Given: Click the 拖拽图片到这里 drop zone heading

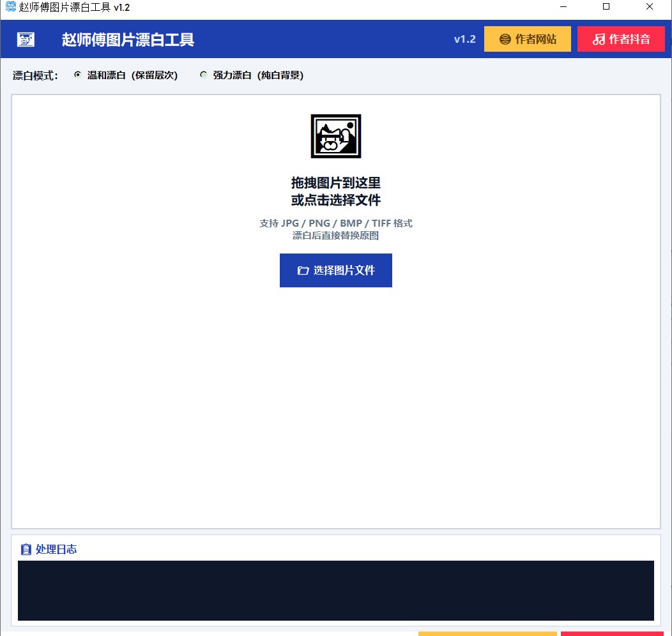Looking at the screenshot, I should click(335, 183).
